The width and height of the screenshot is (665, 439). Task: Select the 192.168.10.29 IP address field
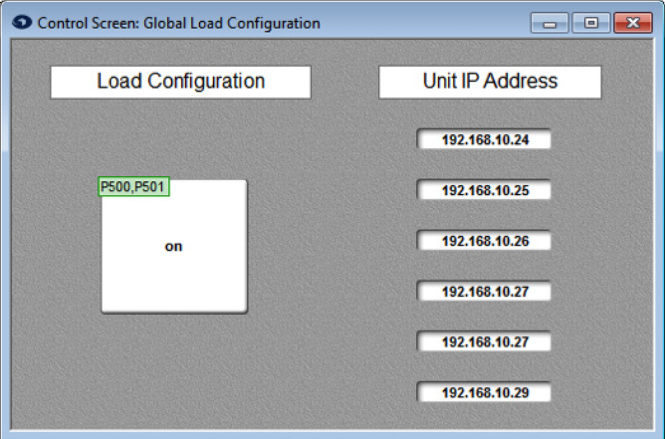(x=484, y=392)
